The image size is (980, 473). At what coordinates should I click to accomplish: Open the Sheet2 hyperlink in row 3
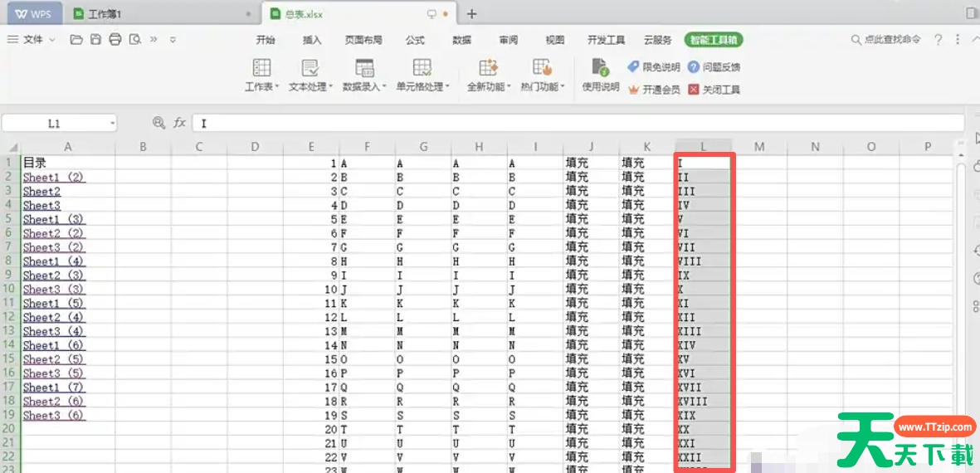[41, 191]
